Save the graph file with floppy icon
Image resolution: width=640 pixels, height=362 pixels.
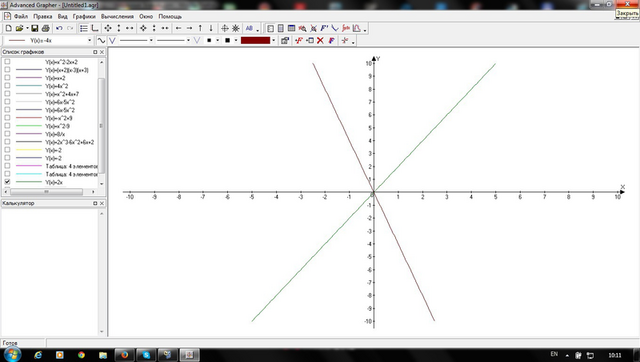(x=34, y=28)
